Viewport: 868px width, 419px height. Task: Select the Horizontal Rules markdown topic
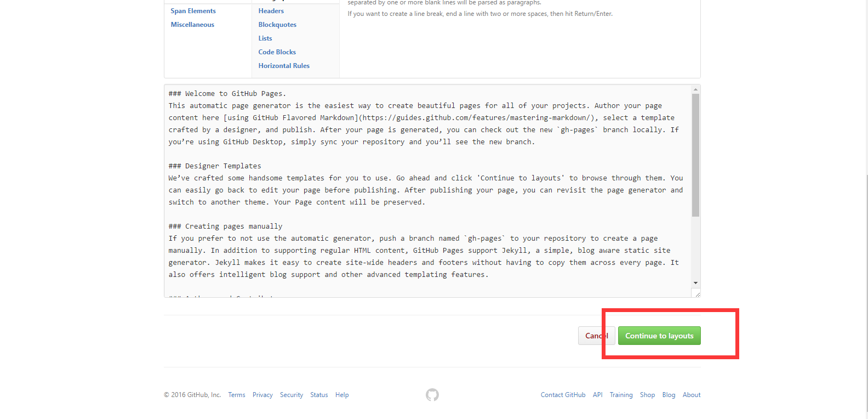click(x=284, y=66)
